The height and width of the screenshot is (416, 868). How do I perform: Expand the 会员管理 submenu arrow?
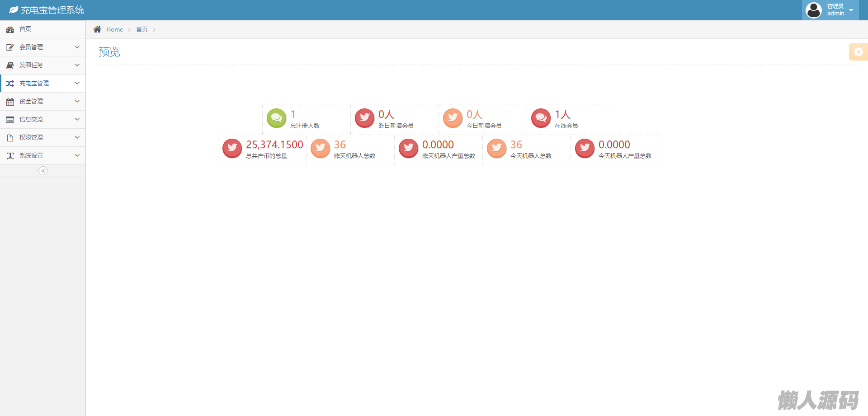(x=77, y=47)
